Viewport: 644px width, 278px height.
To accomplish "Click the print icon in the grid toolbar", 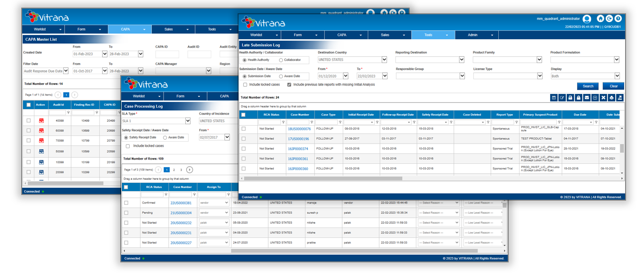I will click(611, 98).
